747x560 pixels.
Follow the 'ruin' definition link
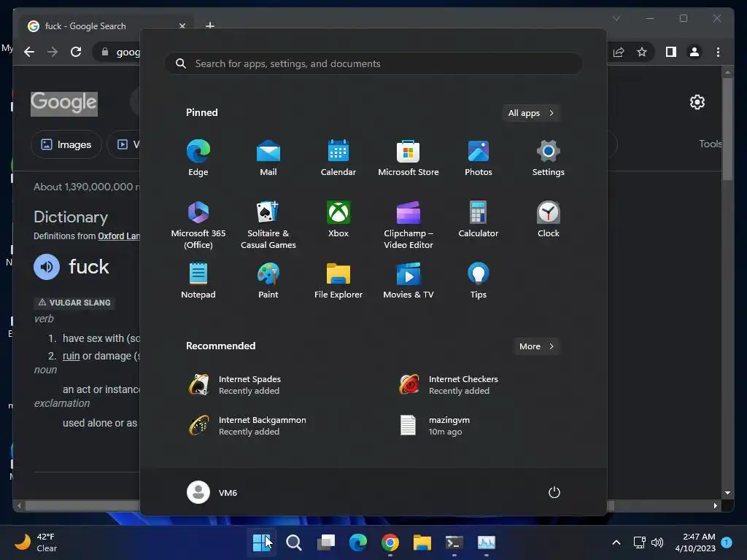pos(71,356)
